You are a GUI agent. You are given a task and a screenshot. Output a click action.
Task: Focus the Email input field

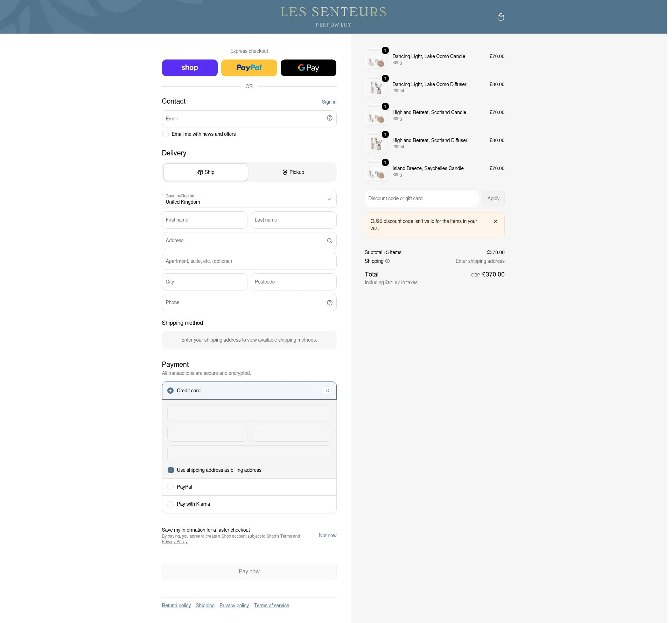[x=249, y=119]
